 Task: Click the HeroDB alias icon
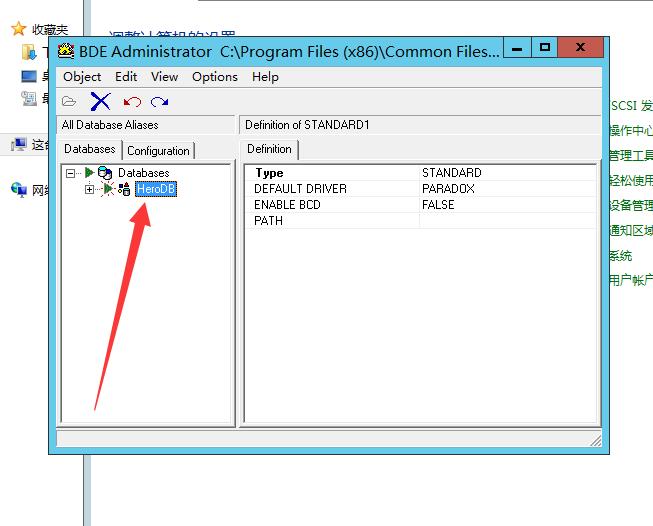[124, 189]
